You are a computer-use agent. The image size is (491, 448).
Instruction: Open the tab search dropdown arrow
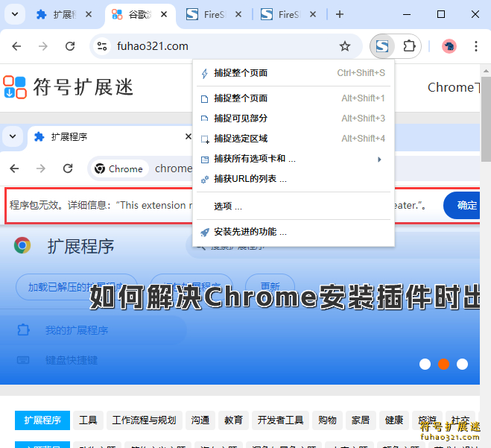15,14
